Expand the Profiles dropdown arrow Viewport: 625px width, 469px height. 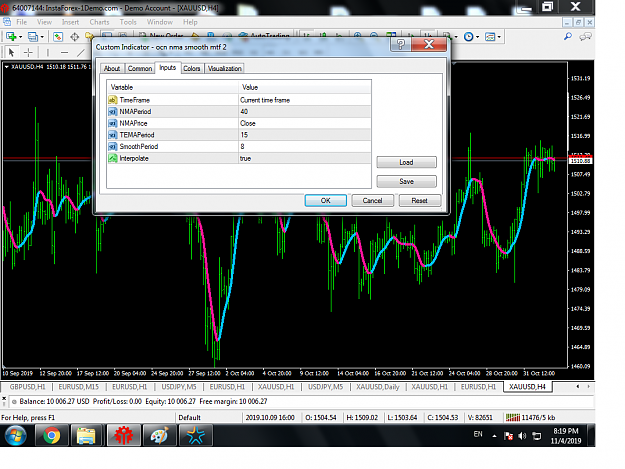(x=42, y=37)
